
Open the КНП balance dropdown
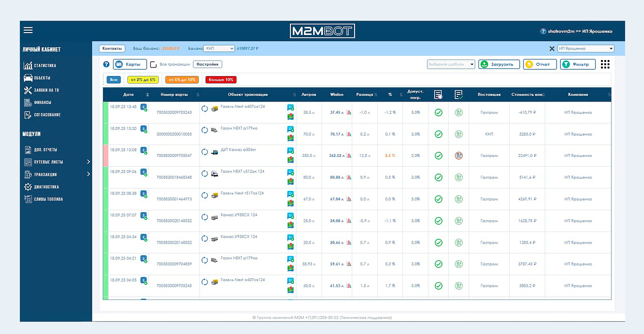pos(219,48)
